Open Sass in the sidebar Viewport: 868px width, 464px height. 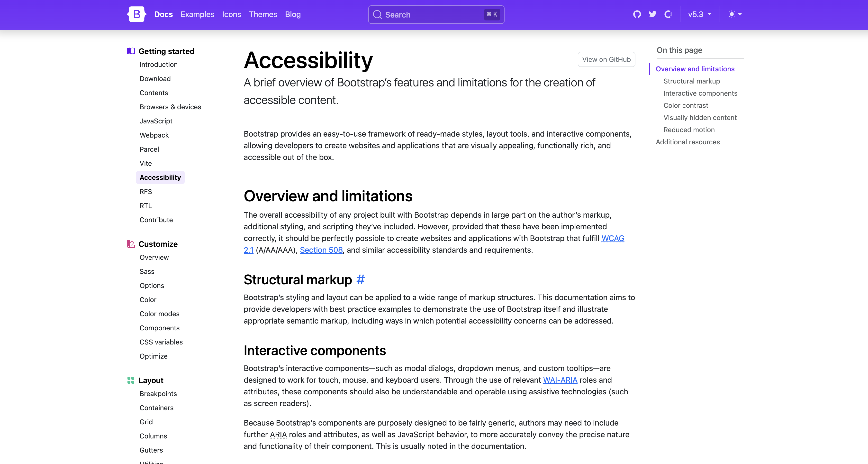coord(147,271)
